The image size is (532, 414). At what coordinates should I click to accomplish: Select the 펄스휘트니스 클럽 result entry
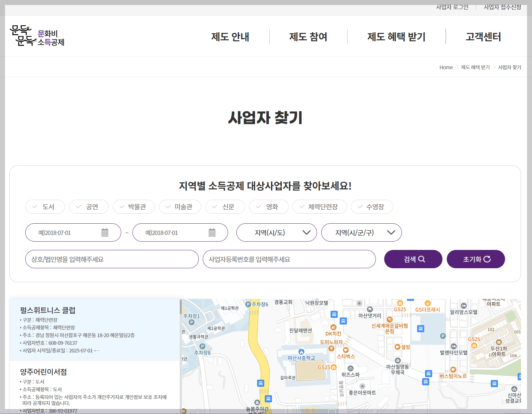point(95,329)
